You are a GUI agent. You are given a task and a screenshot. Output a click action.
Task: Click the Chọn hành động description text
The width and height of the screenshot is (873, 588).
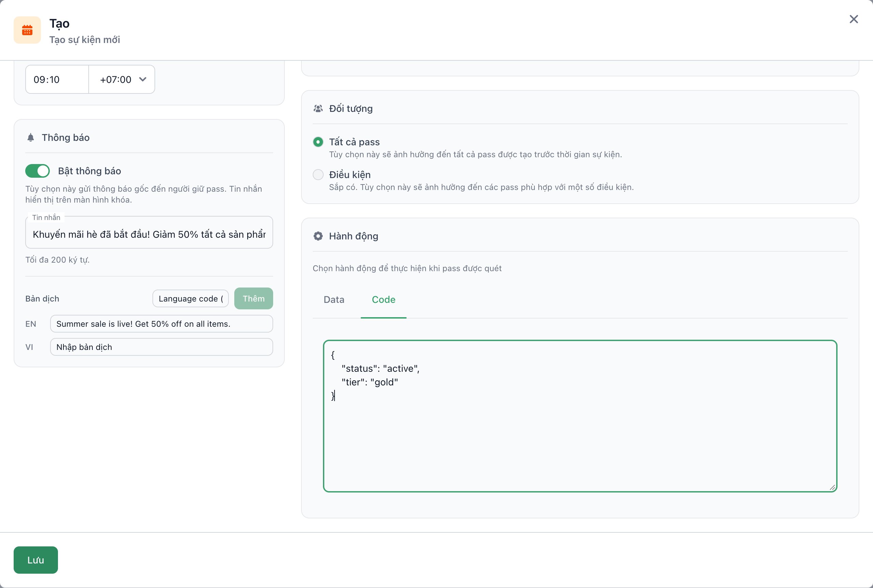[x=407, y=268]
